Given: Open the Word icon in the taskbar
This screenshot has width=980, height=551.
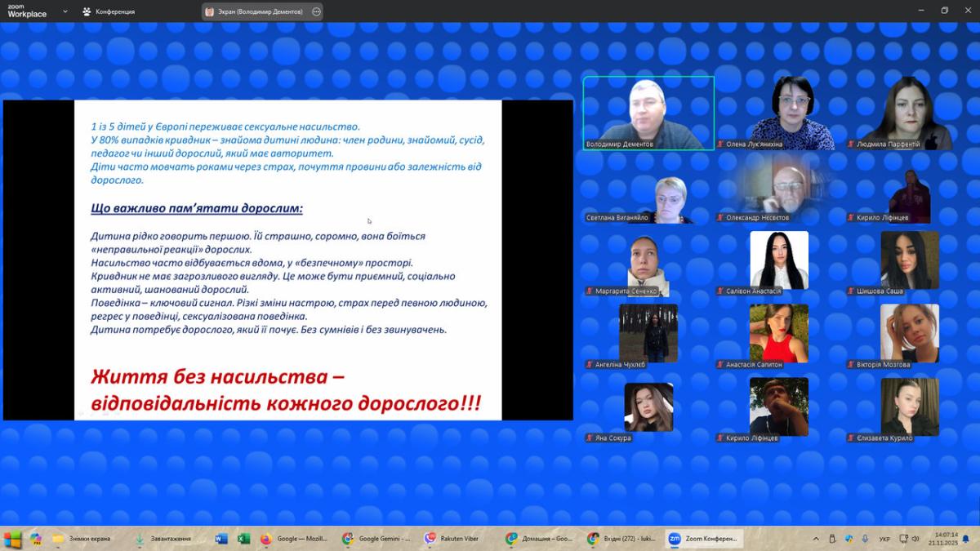Looking at the screenshot, I should click(x=221, y=539).
